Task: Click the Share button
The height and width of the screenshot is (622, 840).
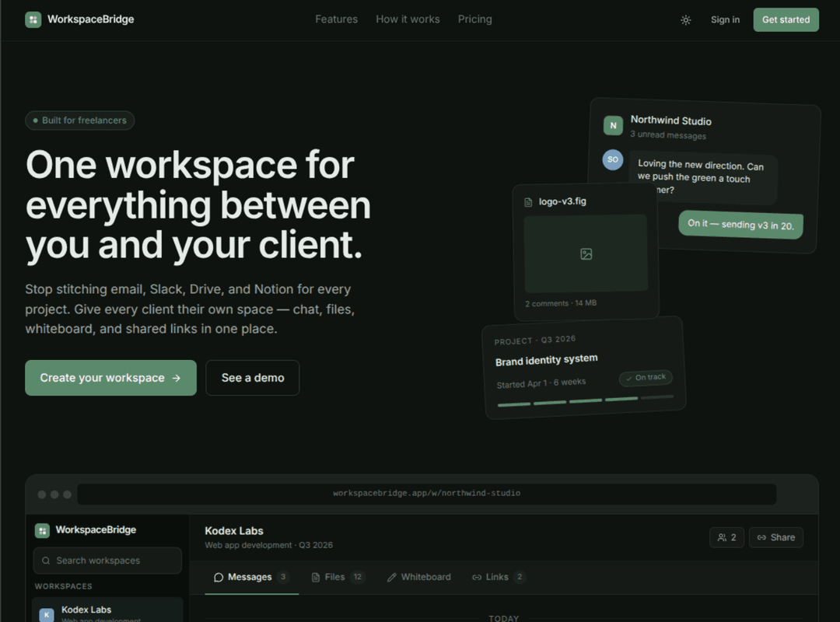Action: click(x=775, y=537)
